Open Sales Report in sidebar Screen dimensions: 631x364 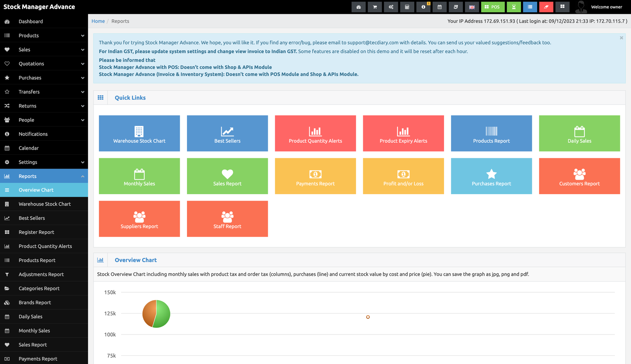pyautogui.click(x=44, y=345)
